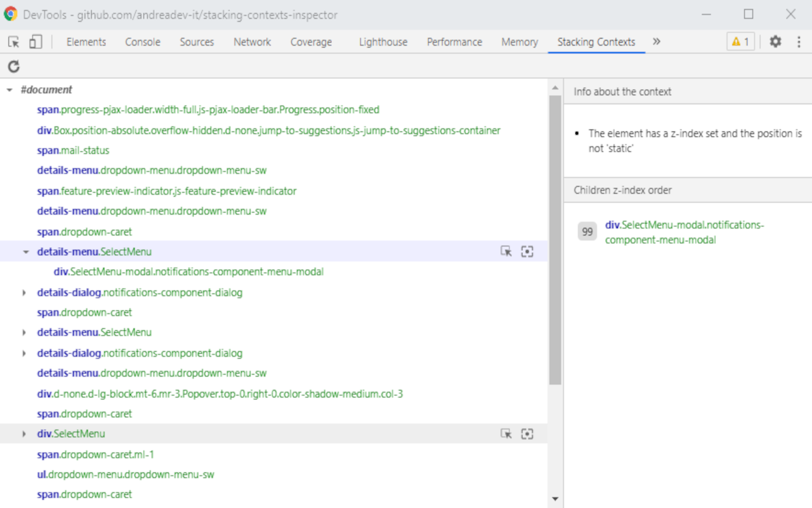The width and height of the screenshot is (812, 508).
Task: Open hidden panels via the chevron menu
Action: pos(657,41)
